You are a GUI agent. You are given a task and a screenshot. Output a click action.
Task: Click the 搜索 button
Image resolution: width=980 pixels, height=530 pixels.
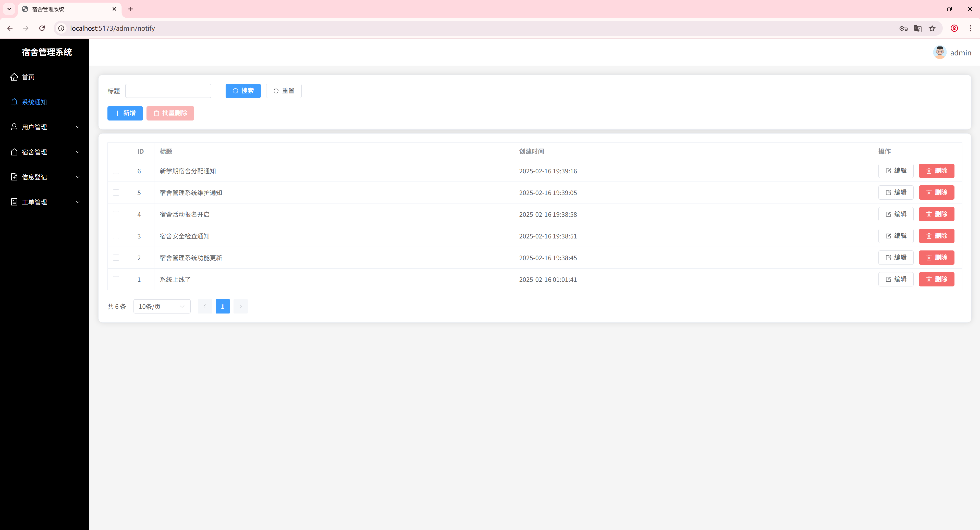243,91
